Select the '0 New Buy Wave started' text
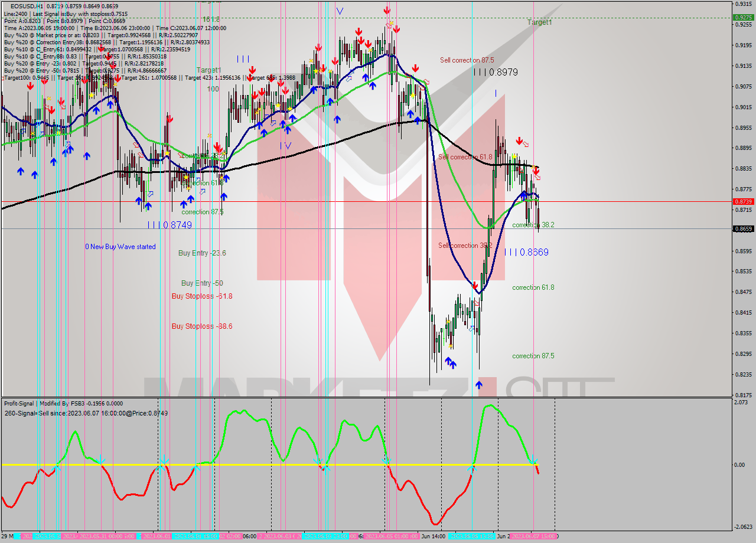This screenshot has height=543, width=756. (x=121, y=247)
